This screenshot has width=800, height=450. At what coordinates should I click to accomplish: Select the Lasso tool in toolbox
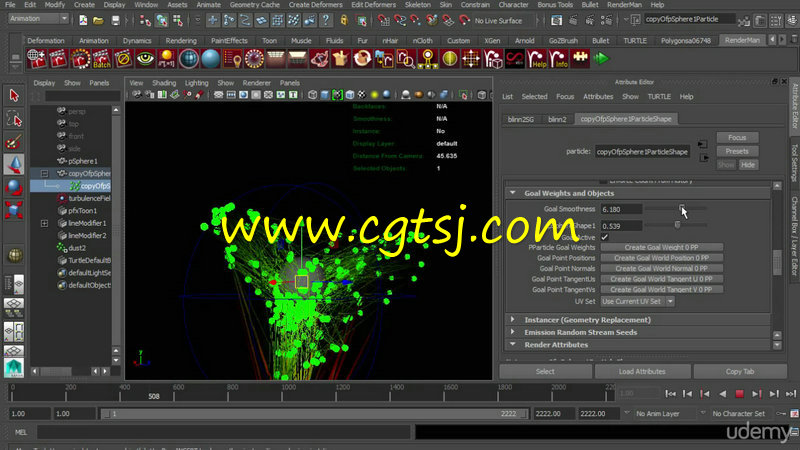coord(14,119)
